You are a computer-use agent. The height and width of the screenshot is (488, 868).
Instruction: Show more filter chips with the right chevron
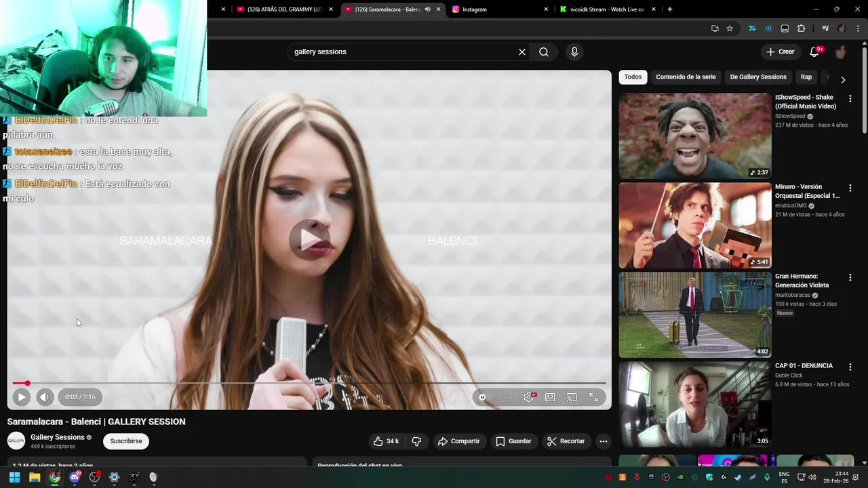843,79
